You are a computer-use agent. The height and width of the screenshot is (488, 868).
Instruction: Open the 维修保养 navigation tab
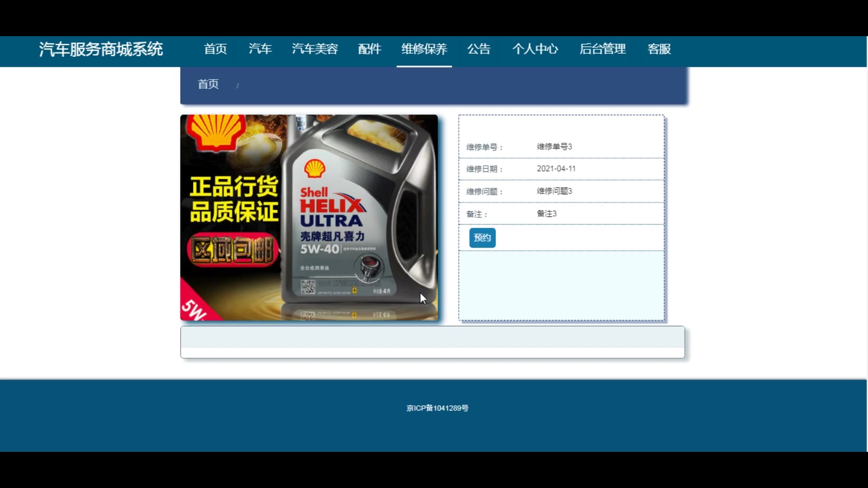tap(424, 49)
